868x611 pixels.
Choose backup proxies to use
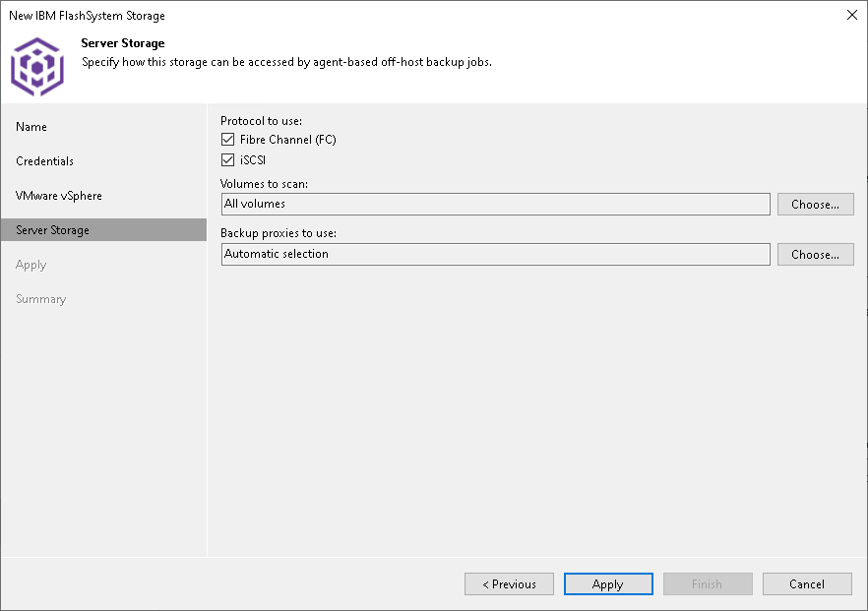(x=815, y=255)
